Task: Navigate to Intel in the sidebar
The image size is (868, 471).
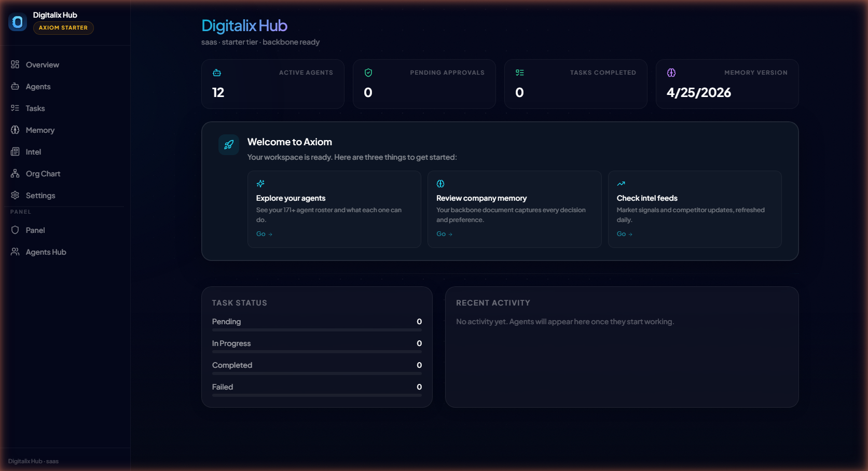Action: (65, 152)
